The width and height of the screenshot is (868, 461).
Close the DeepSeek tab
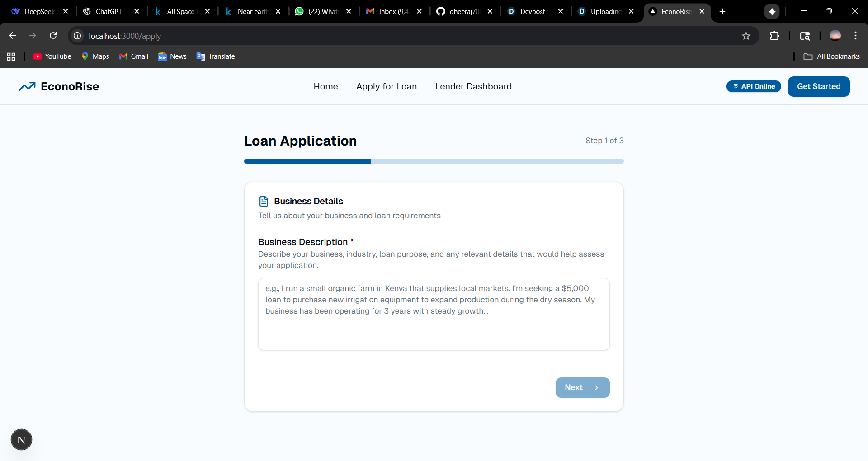pos(66,11)
